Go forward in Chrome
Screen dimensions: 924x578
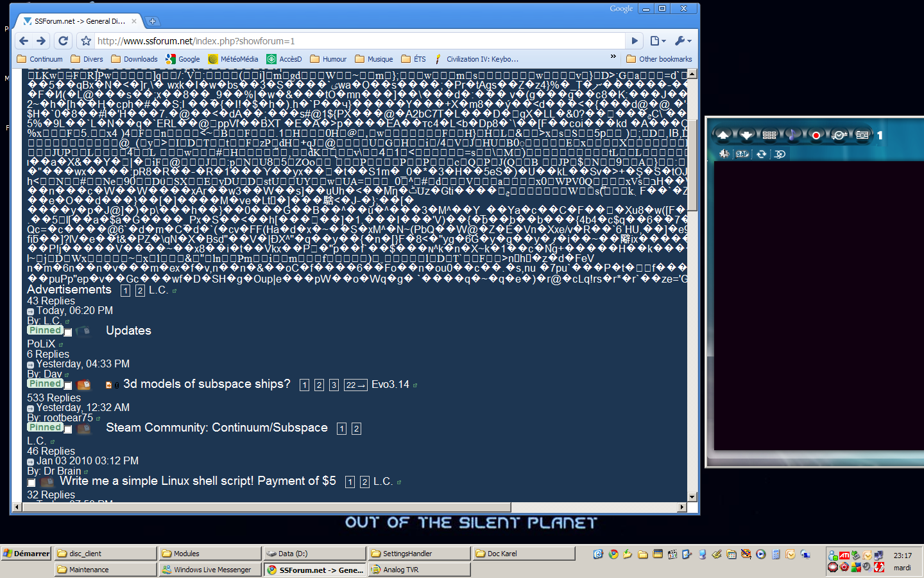pos(41,41)
